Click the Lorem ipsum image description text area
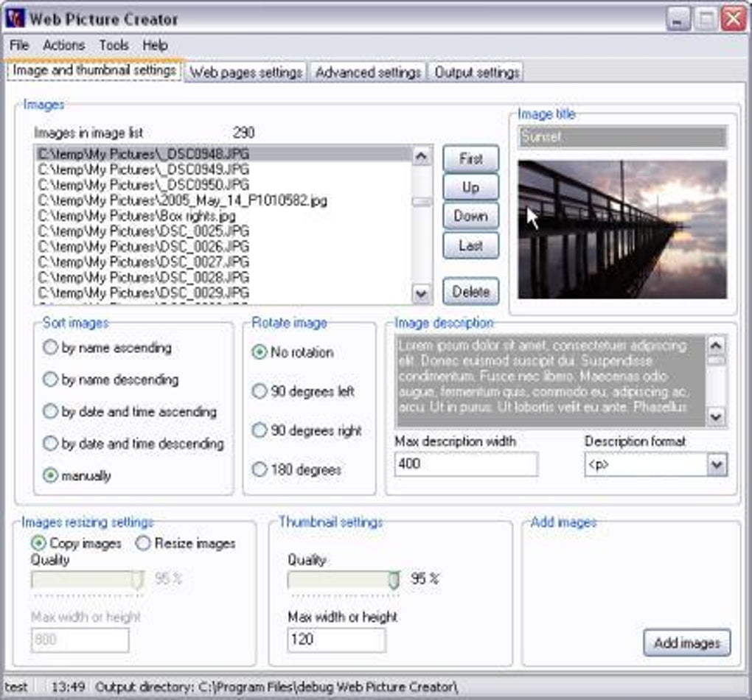Screen dimensions: 752x700 551,381
